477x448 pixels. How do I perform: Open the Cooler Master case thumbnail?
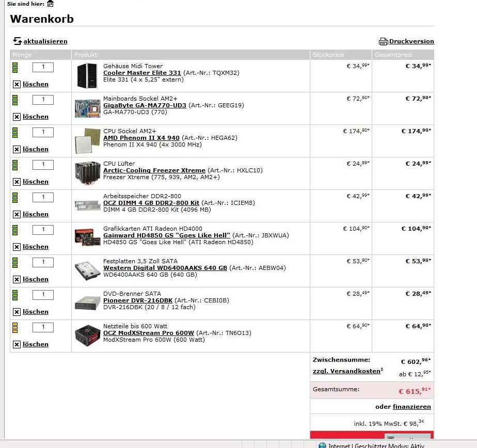[87, 75]
